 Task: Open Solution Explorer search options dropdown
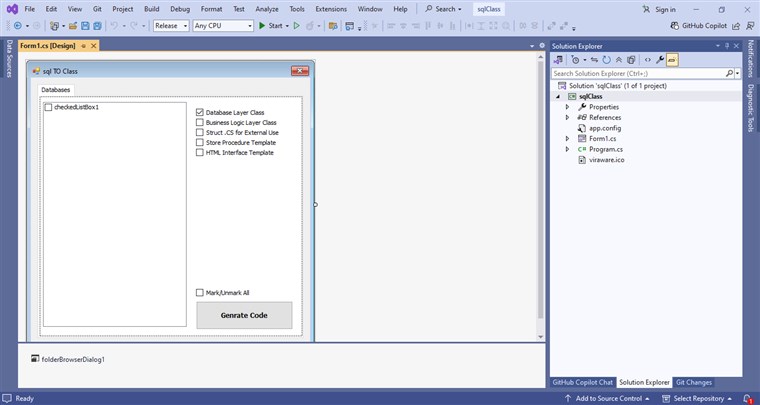pos(738,74)
